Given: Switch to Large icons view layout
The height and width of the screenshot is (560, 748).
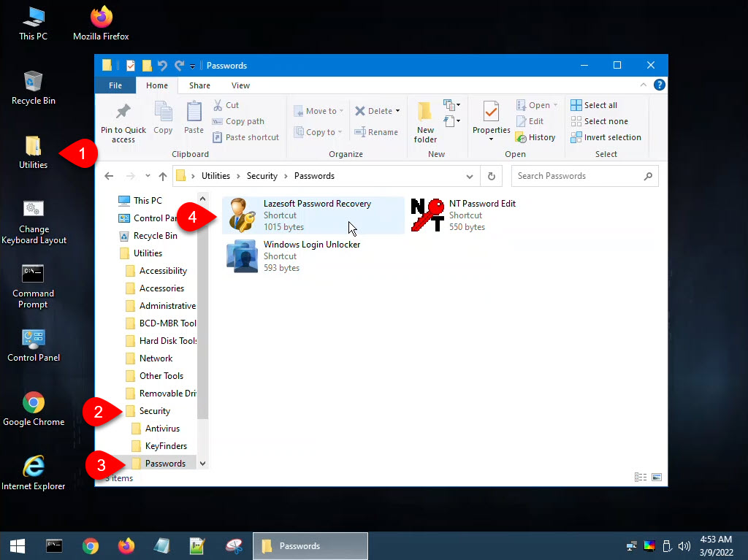Looking at the screenshot, I should click(657, 477).
